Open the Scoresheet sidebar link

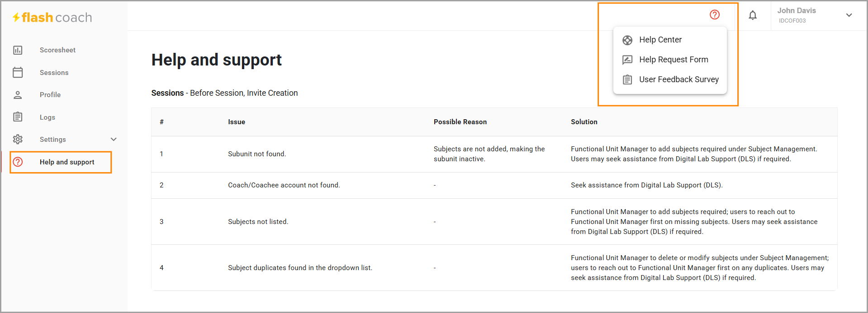57,50
